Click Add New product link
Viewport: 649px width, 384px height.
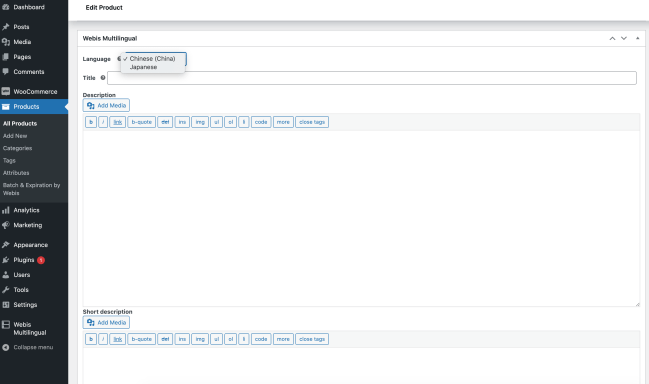point(15,136)
